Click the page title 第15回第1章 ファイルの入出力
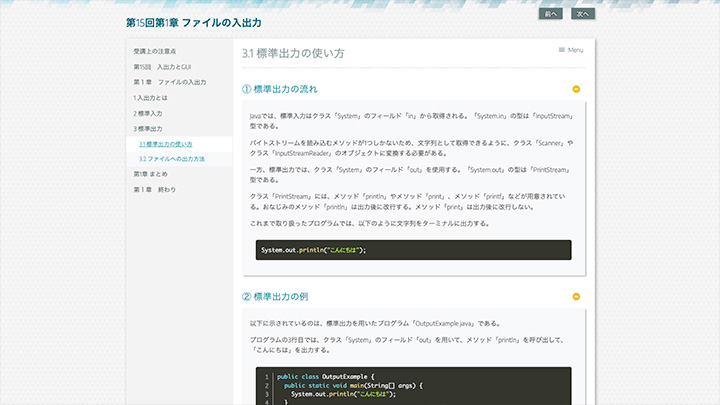 [194, 22]
